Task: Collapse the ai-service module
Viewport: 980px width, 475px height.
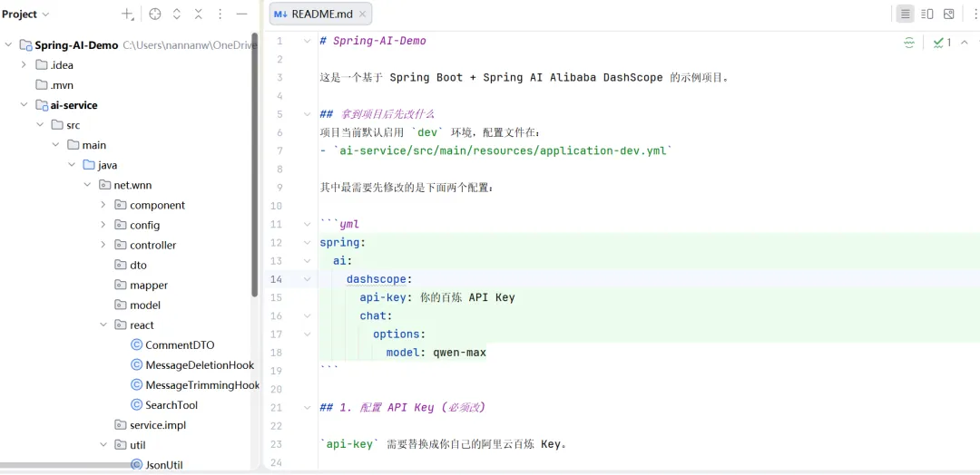Action: click(x=24, y=105)
